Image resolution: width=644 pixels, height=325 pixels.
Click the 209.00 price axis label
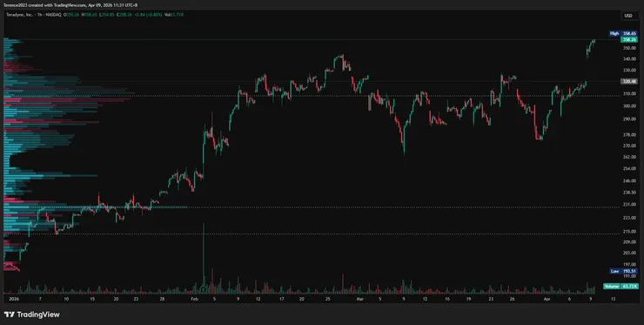tap(629, 242)
